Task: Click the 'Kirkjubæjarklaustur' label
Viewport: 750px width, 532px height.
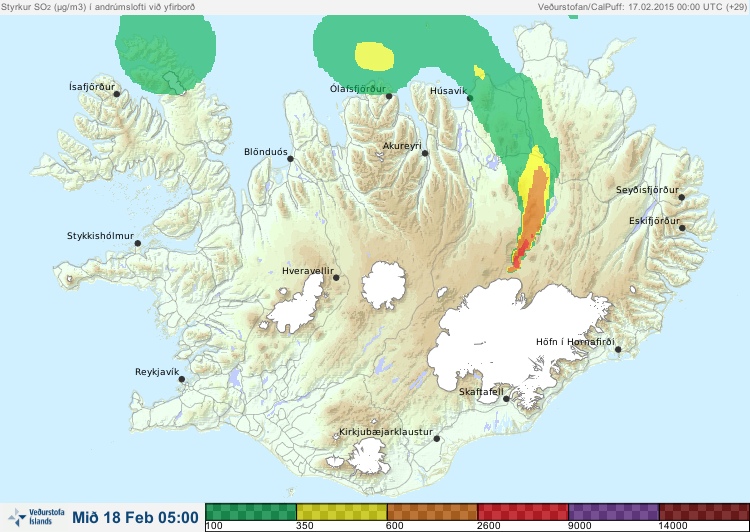Action: (386, 432)
